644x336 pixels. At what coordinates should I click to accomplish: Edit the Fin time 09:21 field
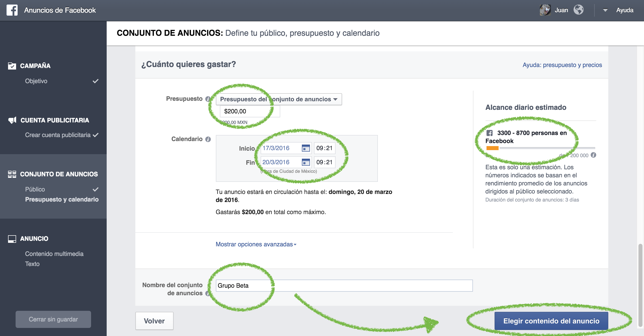pos(325,162)
